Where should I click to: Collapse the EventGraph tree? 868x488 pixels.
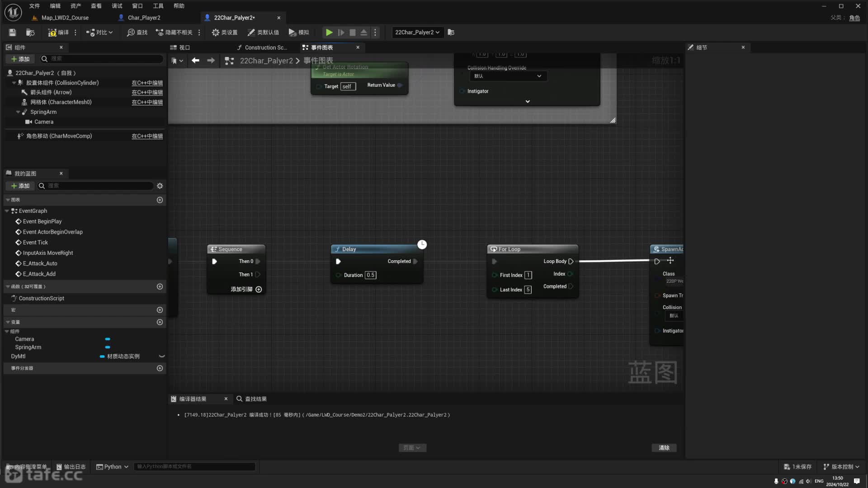coord(7,211)
